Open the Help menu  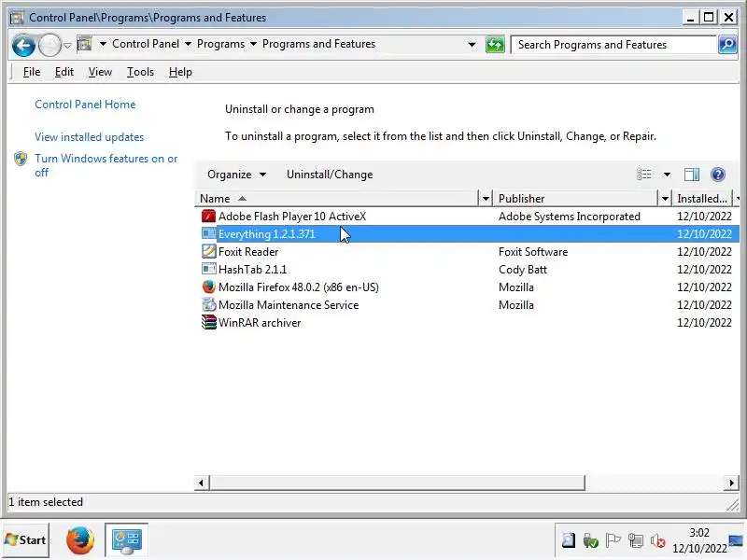tap(180, 72)
